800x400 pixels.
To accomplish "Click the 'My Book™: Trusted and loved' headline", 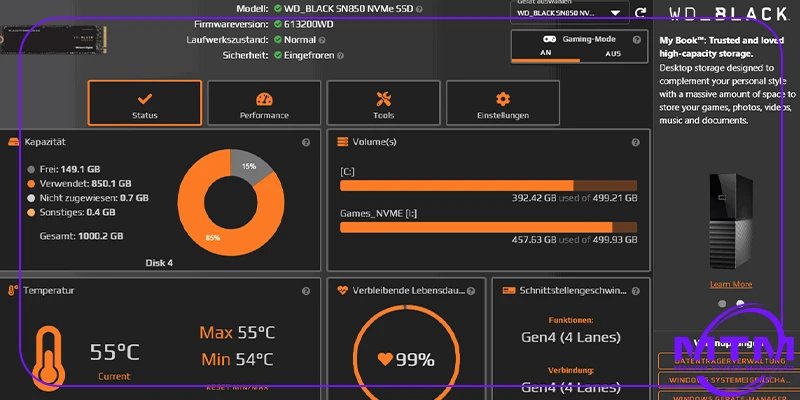I will point(723,41).
